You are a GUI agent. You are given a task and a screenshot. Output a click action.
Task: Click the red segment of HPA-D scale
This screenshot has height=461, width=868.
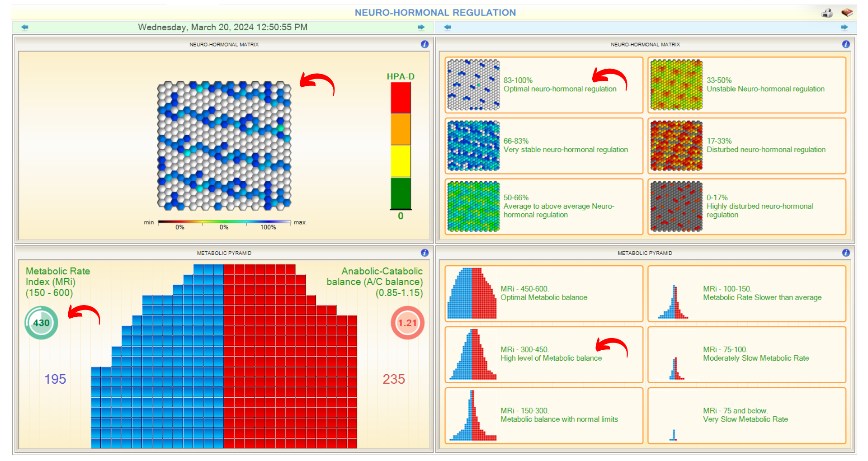(x=401, y=98)
